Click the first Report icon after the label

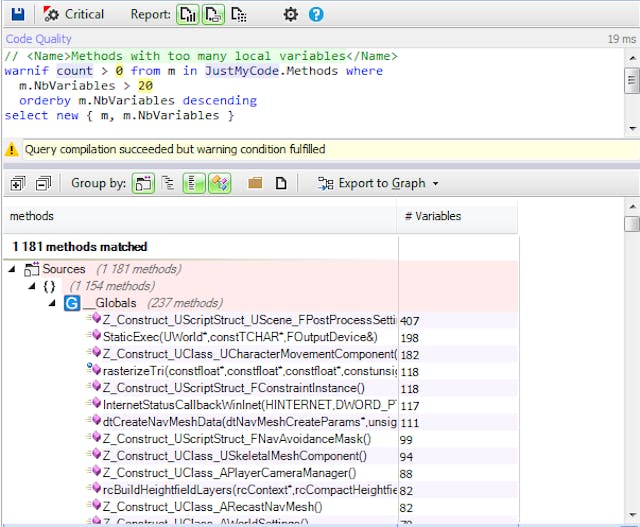pyautogui.click(x=188, y=14)
